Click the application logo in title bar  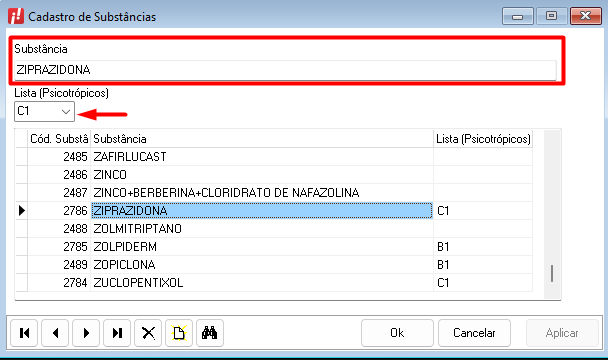pos(16,16)
